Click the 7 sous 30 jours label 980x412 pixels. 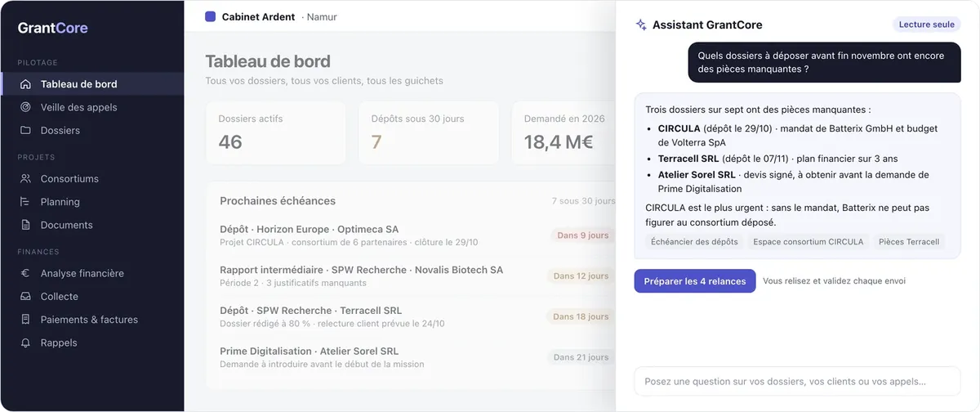[583, 201]
